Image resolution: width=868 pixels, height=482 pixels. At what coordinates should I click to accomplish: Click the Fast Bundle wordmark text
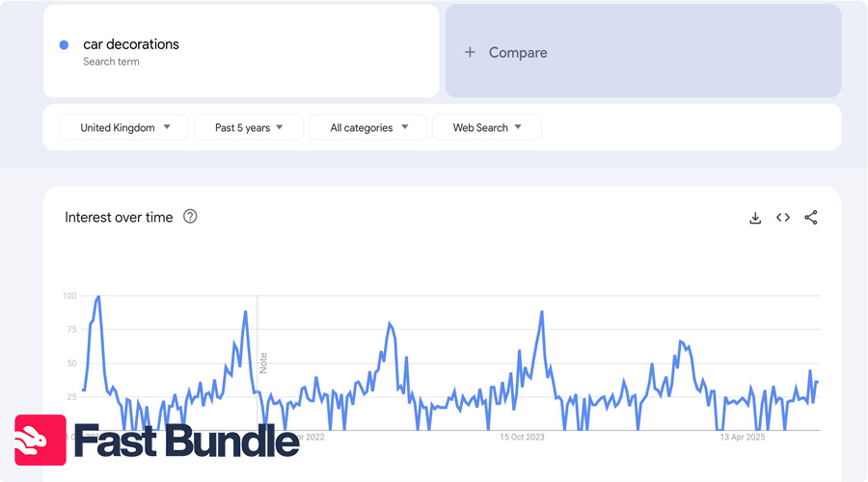[186, 442]
